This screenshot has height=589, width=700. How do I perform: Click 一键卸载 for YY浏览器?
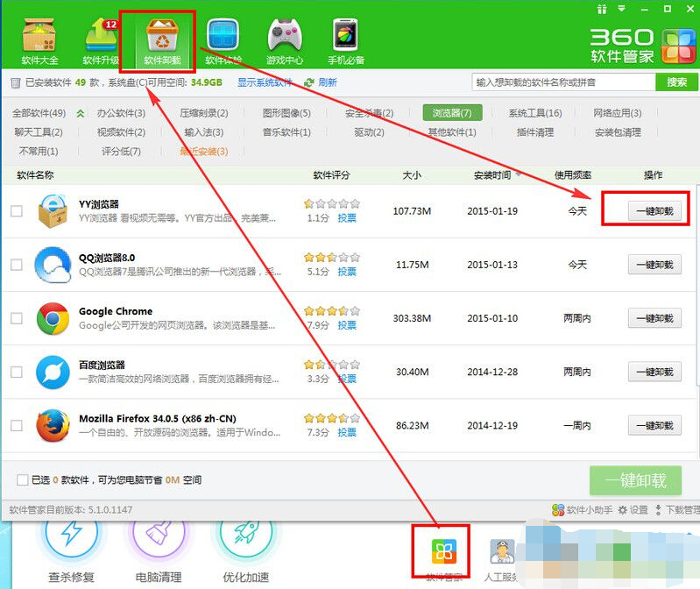(654, 211)
